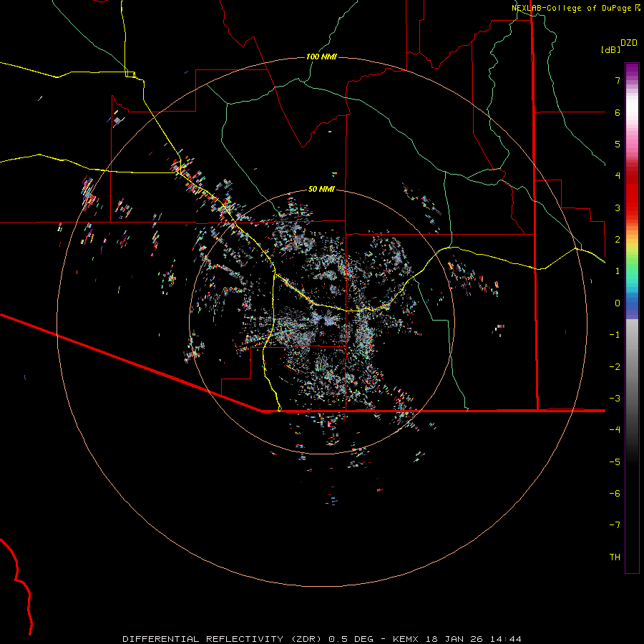Click the 7 value on the color scale

pyautogui.click(x=617, y=81)
